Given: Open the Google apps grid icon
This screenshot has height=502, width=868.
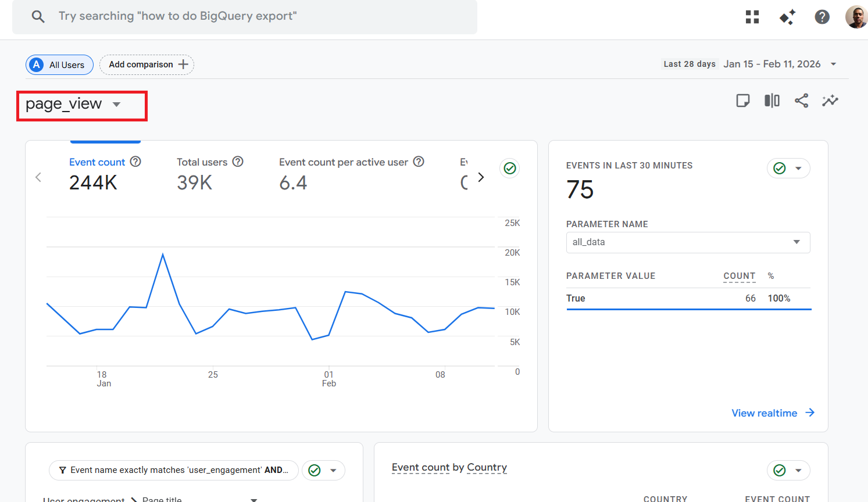Looking at the screenshot, I should pyautogui.click(x=752, y=17).
